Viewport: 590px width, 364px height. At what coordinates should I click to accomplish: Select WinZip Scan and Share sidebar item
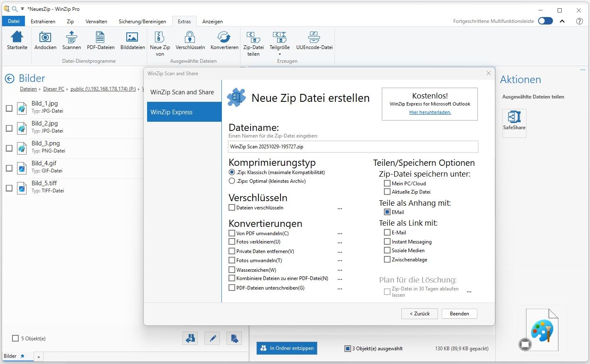(x=182, y=92)
